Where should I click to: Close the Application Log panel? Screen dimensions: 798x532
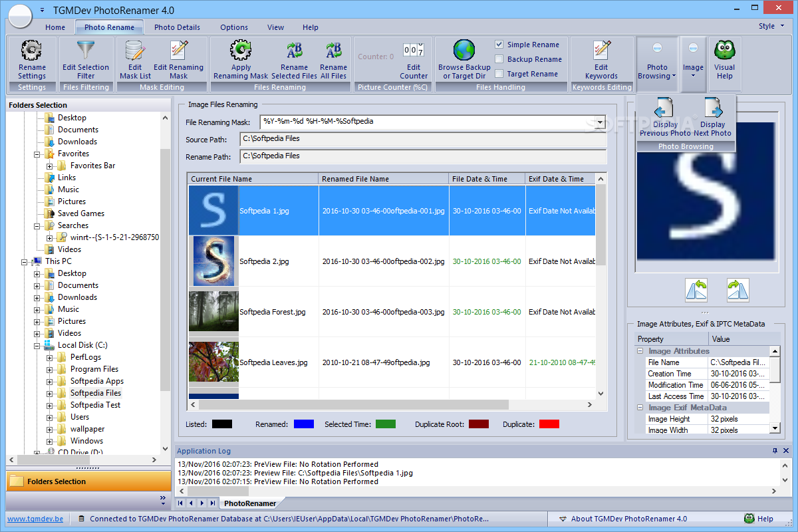pyautogui.click(x=786, y=451)
